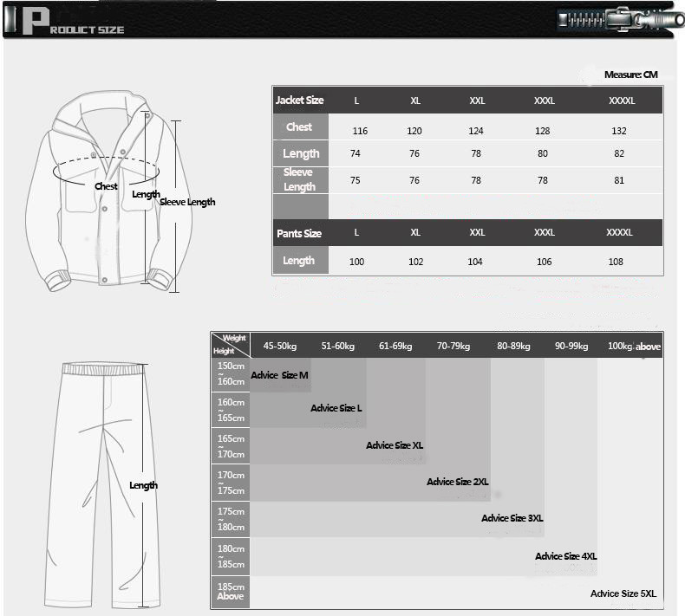Select the Jacket Size header cell
685x616 pixels.
point(300,101)
